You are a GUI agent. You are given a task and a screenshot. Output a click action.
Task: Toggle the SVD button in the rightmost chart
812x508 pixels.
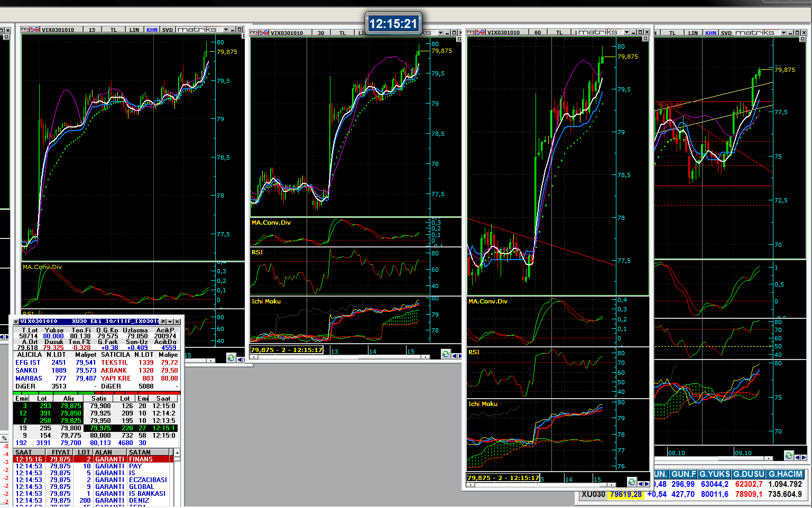click(726, 33)
